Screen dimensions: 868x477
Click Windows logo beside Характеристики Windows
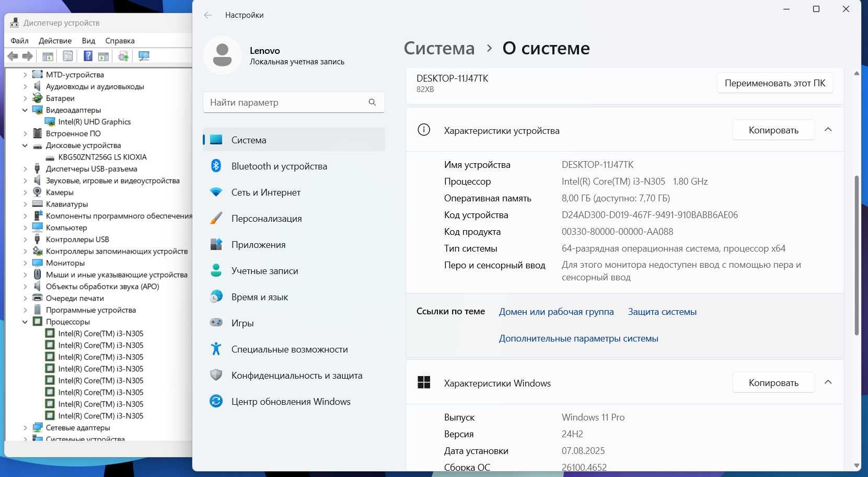pos(424,382)
